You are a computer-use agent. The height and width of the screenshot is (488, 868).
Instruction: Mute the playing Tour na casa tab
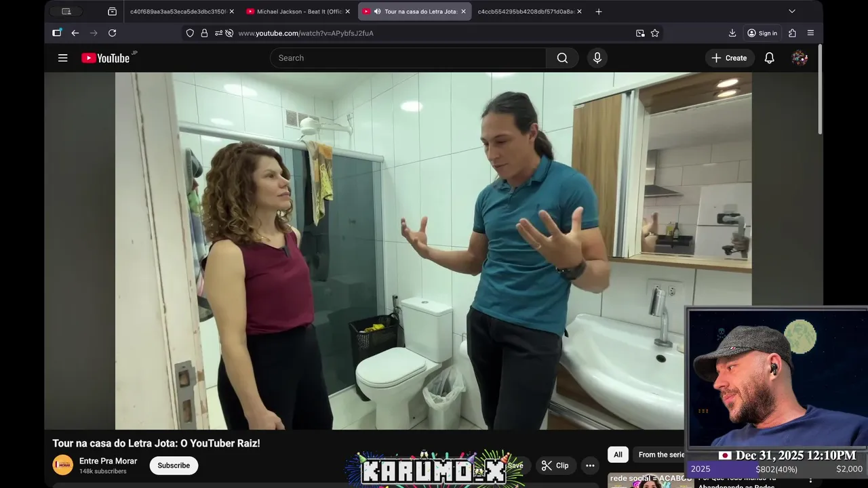pyautogui.click(x=377, y=12)
